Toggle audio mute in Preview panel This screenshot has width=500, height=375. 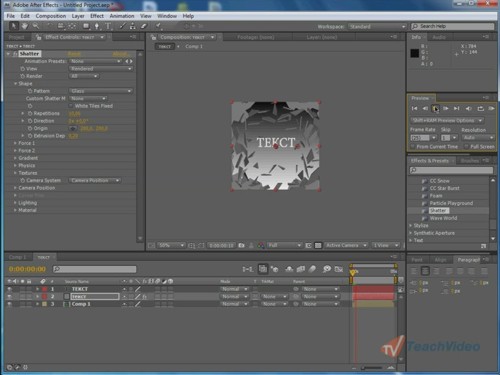[x=469, y=108]
